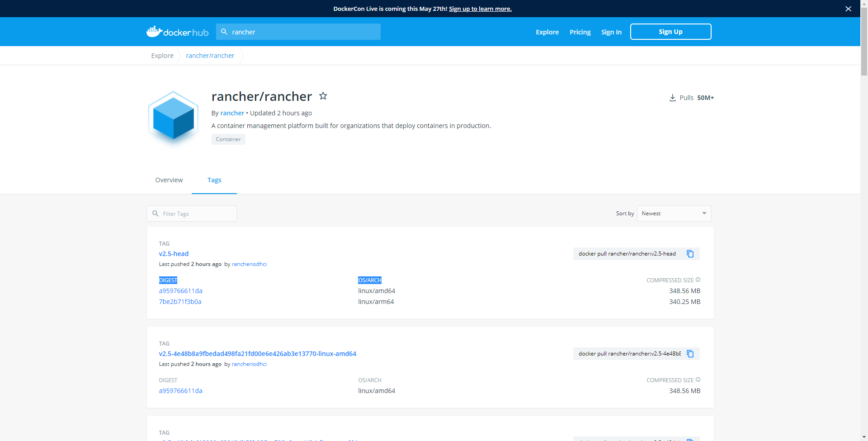
Task: Switch to the Overview tab
Action: (x=169, y=180)
